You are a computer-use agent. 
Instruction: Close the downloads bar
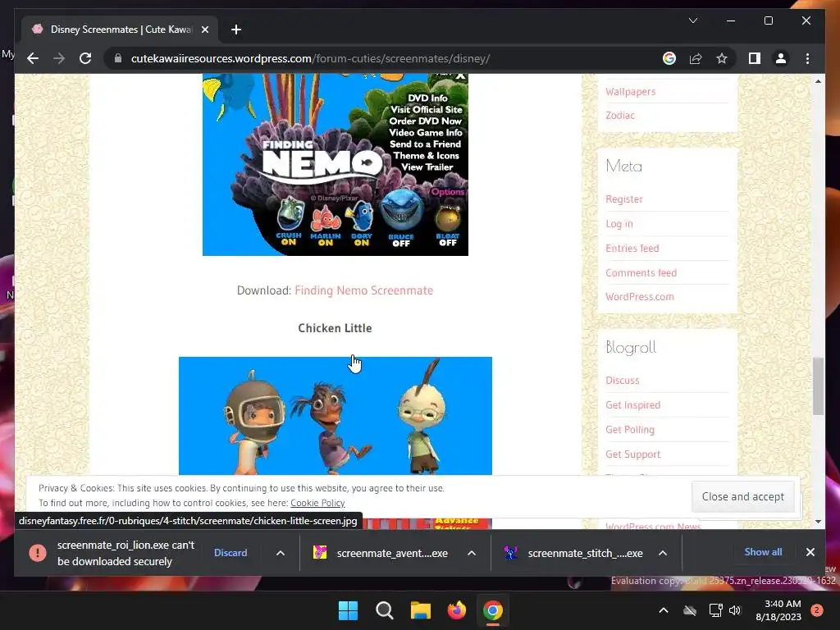point(810,552)
